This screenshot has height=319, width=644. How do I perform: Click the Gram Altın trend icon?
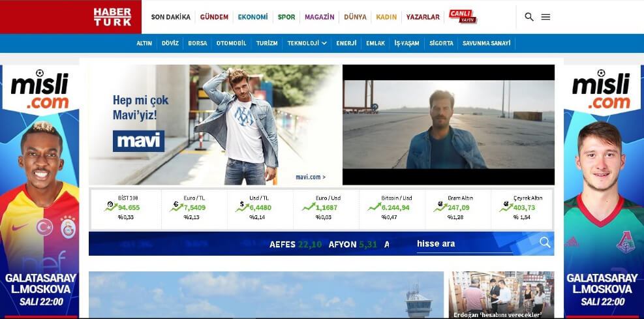(x=440, y=207)
